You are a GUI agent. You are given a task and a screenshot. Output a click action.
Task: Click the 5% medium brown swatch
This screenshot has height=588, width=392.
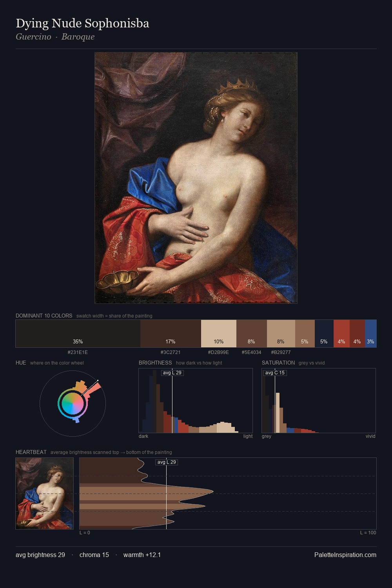(305, 334)
